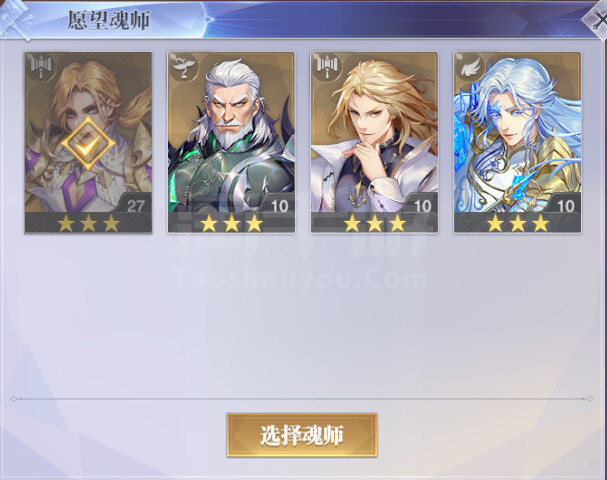
Task: Click the wing class icon on blue-haired card
Action: (470, 66)
